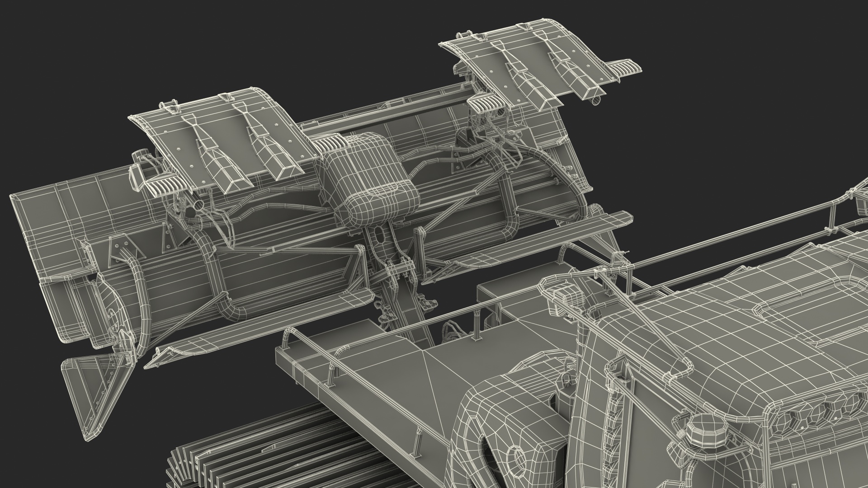Screen dimensions: 868x488
Task: Select the circular hub on the lower arm
Action: point(515,462)
